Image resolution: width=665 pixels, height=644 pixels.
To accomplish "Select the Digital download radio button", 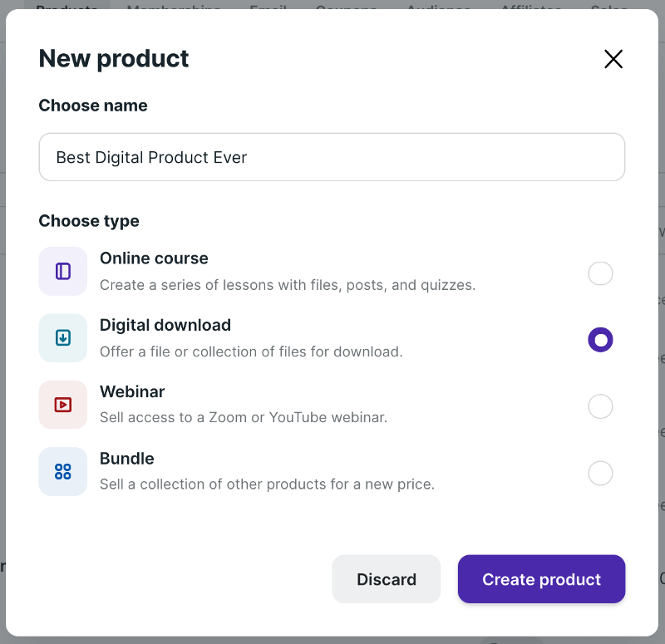I will tap(600, 340).
